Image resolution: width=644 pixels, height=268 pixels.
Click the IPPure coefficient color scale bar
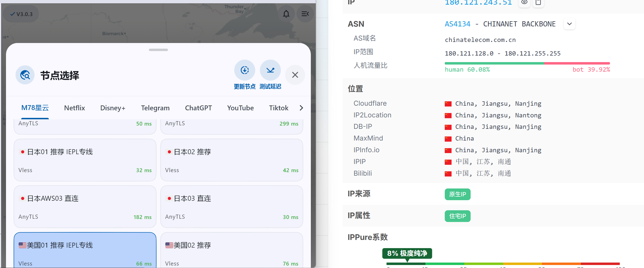pyautogui.click(x=503, y=264)
